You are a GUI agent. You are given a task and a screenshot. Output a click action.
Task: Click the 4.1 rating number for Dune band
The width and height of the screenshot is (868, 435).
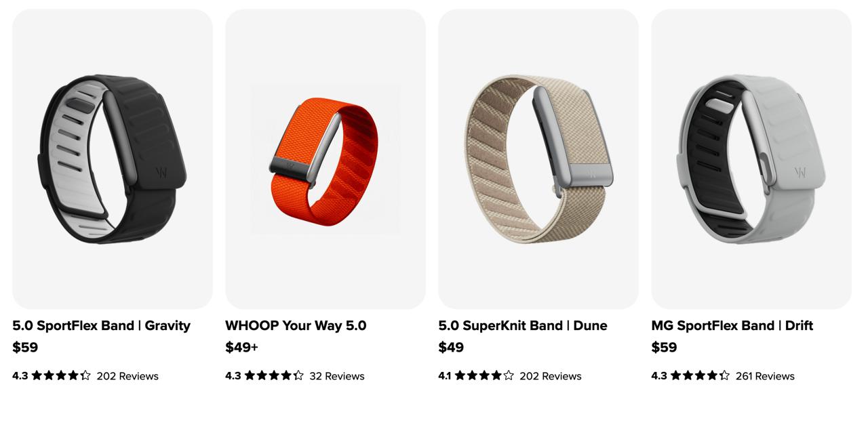pos(444,376)
